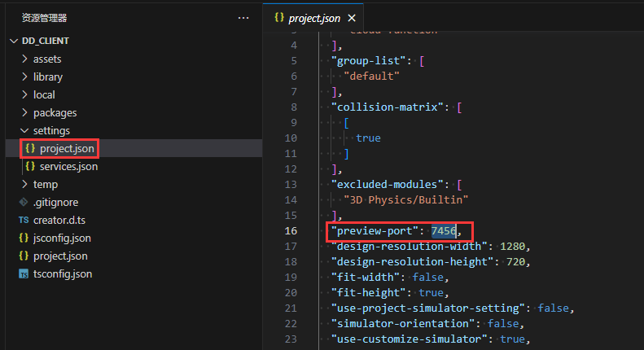Click the "fit-width" false value
The height and width of the screenshot is (350, 644).
tap(428, 278)
